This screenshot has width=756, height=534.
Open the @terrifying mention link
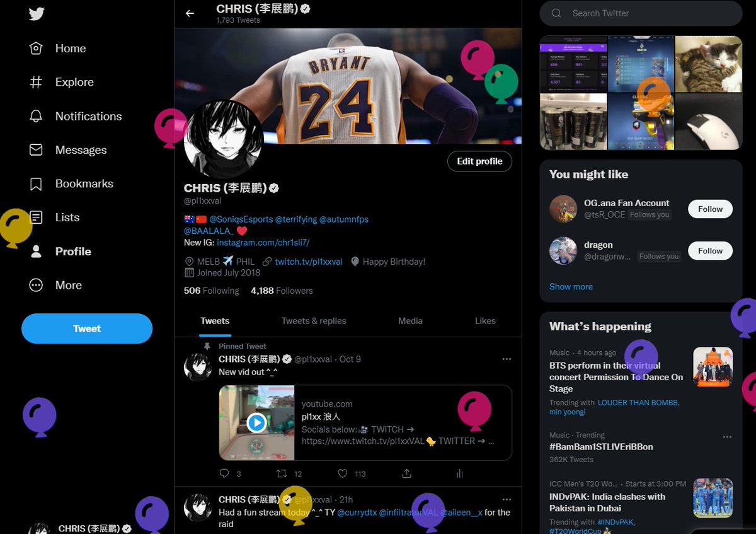[x=296, y=219]
